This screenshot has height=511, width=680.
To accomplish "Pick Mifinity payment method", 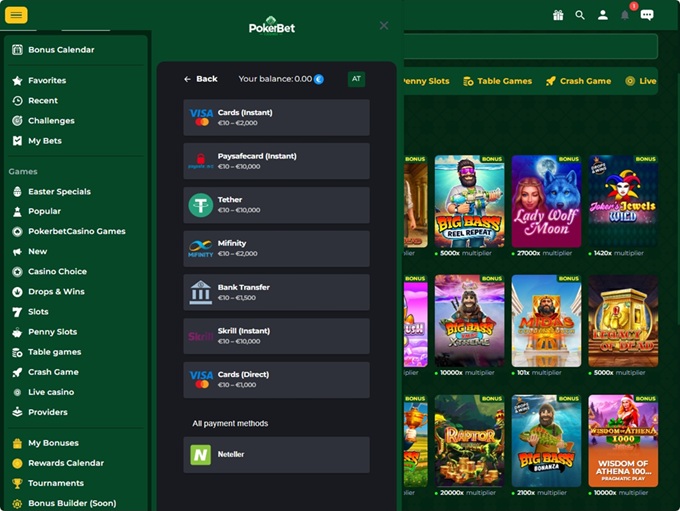I will click(x=276, y=249).
